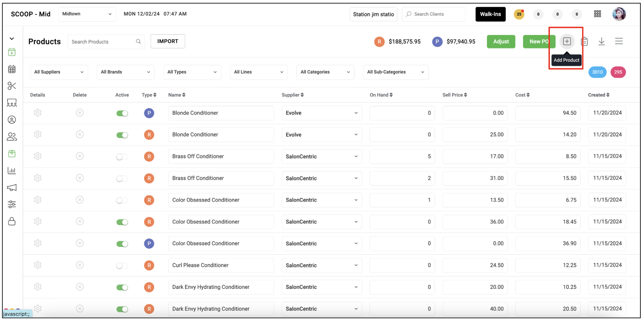The image size is (644, 322).
Task: Disable Active toggle for Dark Envy 20.00 row
Action: [122, 287]
